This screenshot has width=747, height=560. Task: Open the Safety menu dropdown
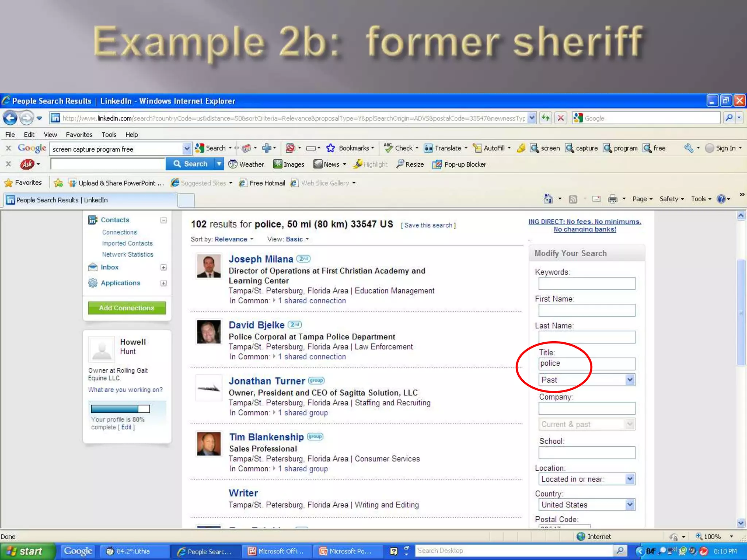pyautogui.click(x=671, y=199)
